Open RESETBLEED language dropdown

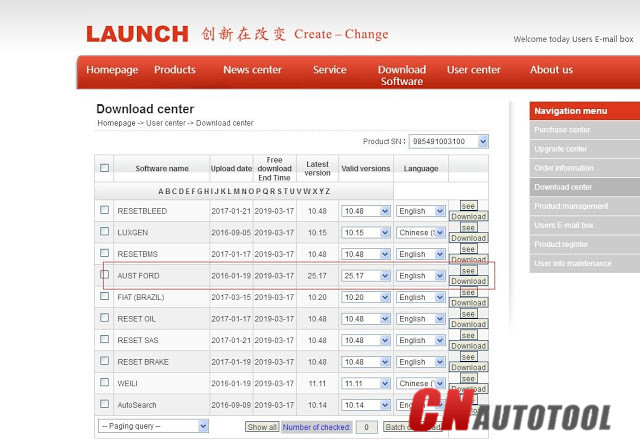(420, 211)
